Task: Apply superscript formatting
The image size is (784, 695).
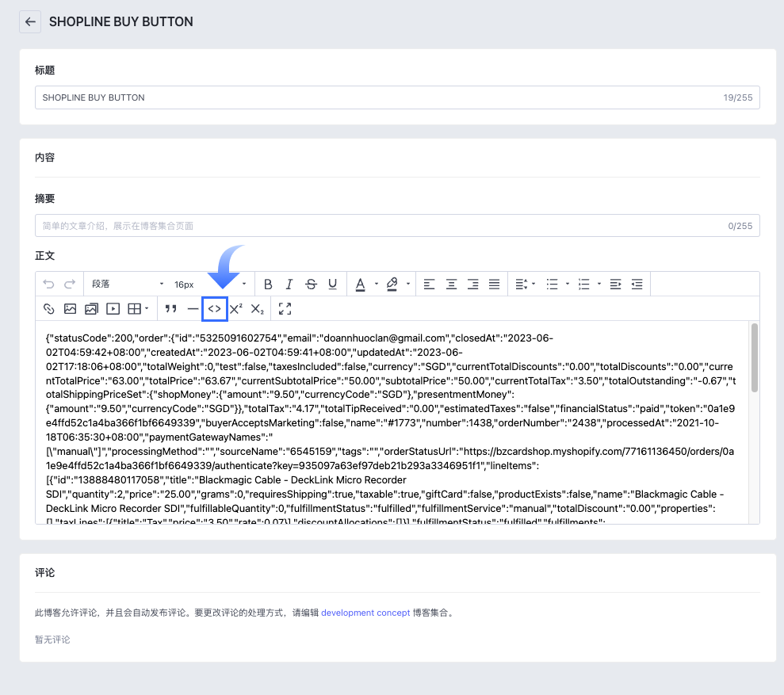Action: (x=236, y=309)
